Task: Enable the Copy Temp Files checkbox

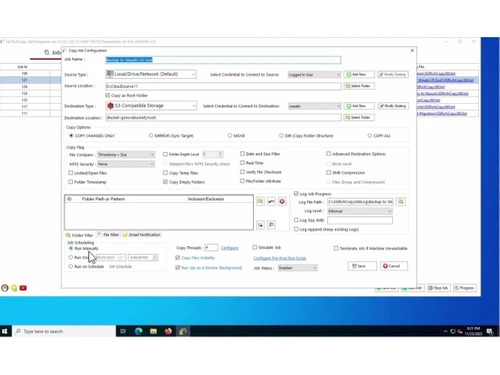Action: 165,173
